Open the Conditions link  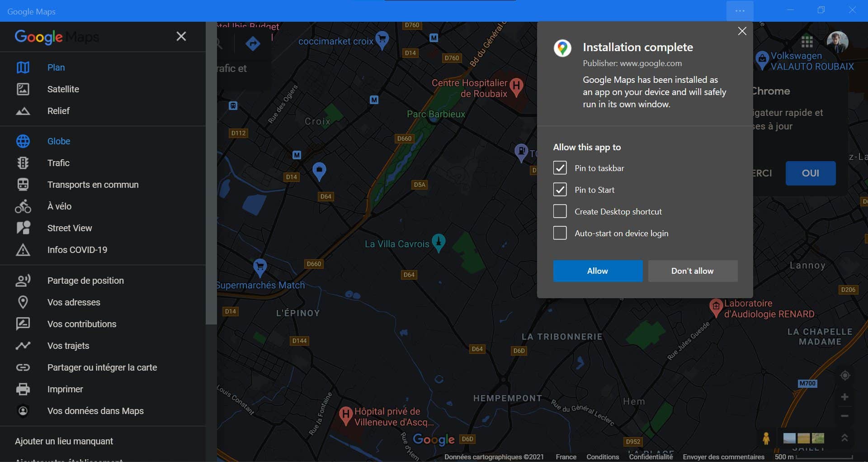[602, 457]
